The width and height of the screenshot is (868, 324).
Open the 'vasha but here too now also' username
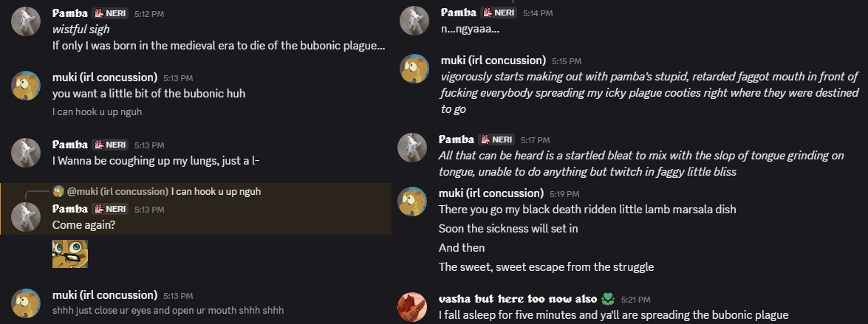(x=517, y=299)
